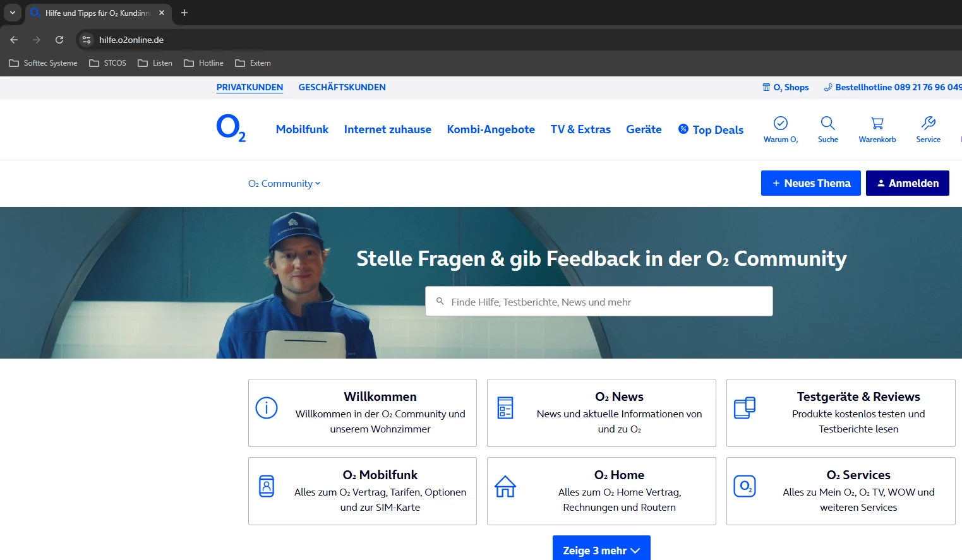Open the O2 Shops link
Viewport: 962px width, 560px height.
(785, 87)
